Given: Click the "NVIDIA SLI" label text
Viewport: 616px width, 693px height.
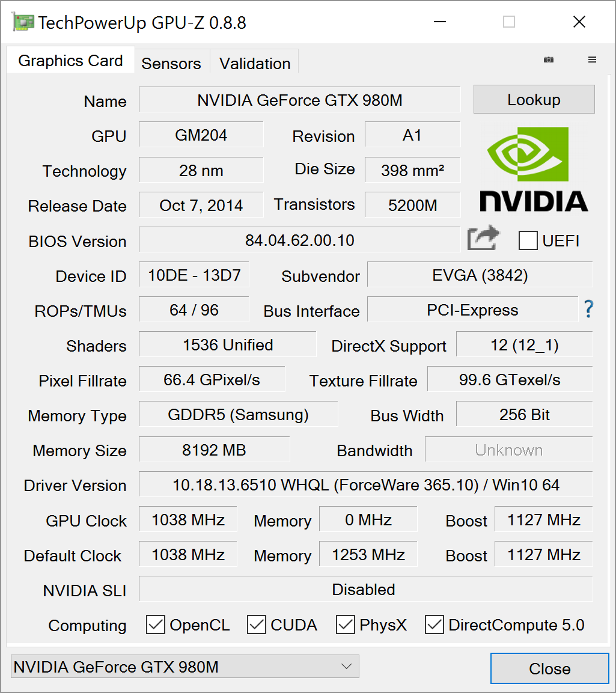Looking at the screenshot, I should tap(84, 590).
